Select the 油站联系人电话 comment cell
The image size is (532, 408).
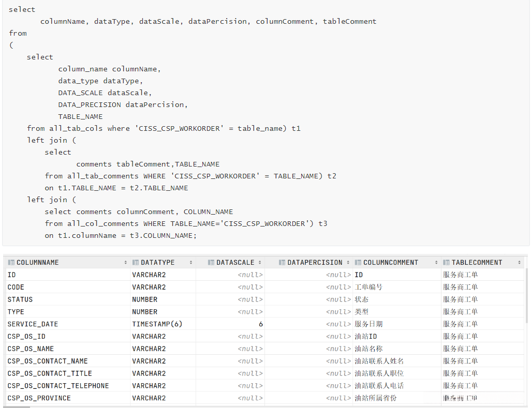397,386
